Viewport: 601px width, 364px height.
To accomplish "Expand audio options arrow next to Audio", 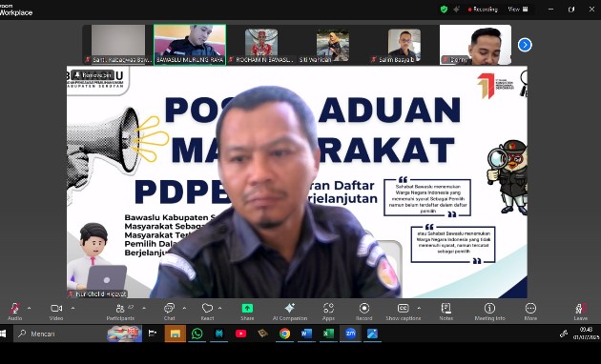I will [30, 308].
